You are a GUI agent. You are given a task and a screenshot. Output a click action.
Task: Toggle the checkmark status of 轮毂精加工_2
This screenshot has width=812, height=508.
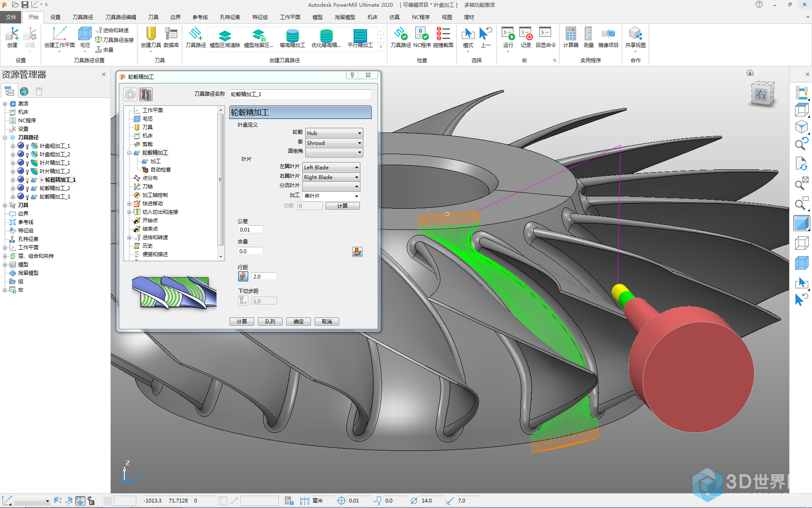tap(20, 188)
